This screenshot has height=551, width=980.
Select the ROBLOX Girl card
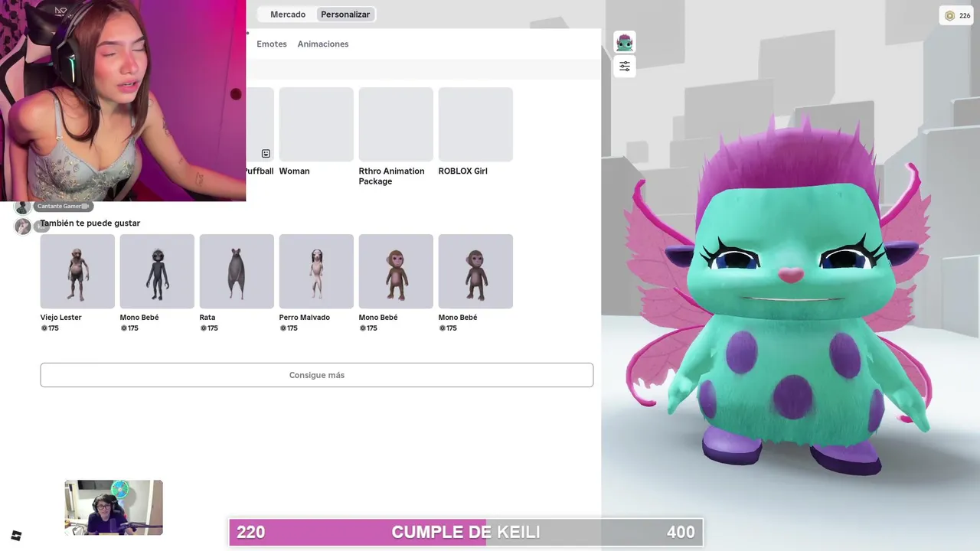[475, 124]
